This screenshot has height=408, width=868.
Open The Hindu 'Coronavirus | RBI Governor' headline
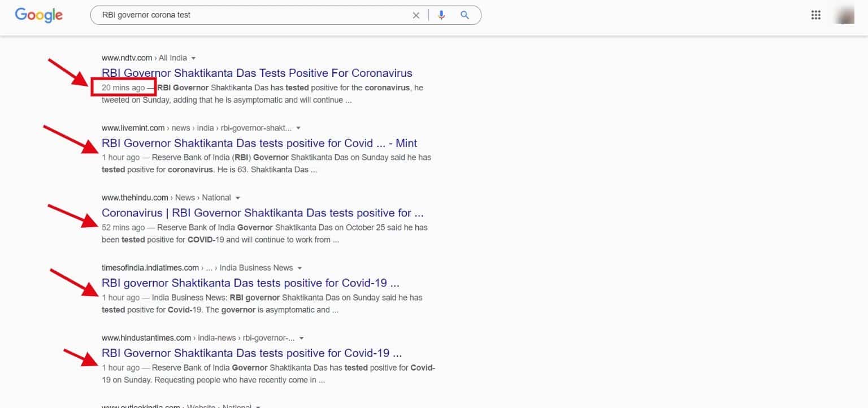[x=263, y=213]
